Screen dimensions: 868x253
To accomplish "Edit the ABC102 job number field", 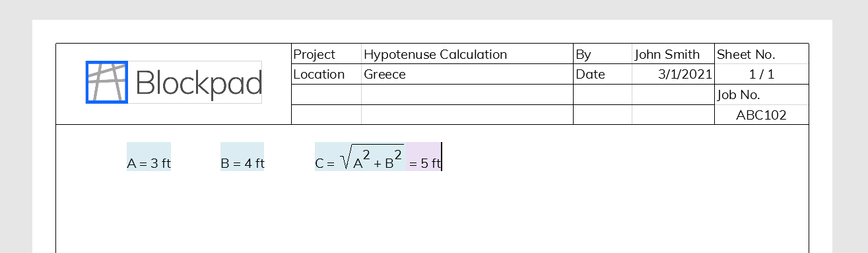I will [x=762, y=115].
